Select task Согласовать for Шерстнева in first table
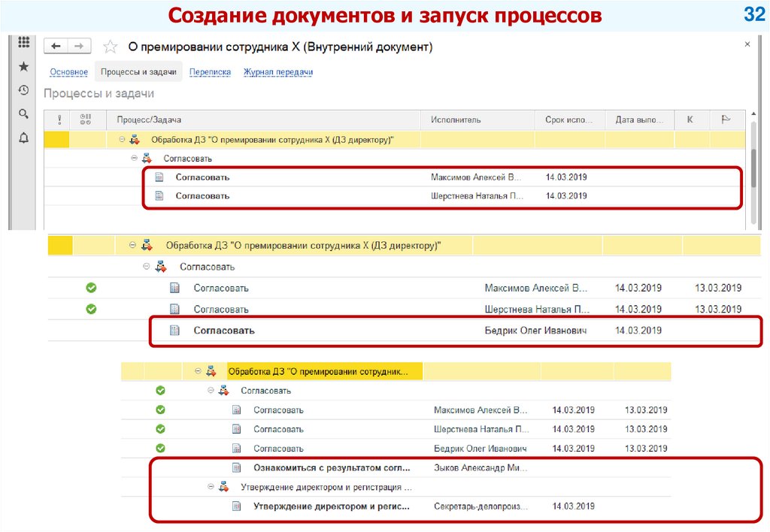 tap(202, 196)
